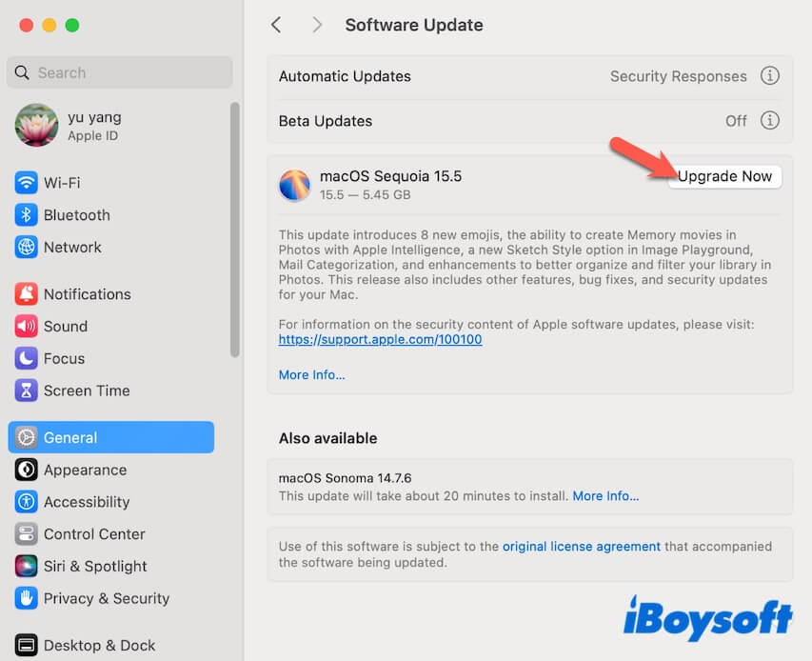Select the Network globe icon
This screenshot has height=661, width=812.
[27, 248]
